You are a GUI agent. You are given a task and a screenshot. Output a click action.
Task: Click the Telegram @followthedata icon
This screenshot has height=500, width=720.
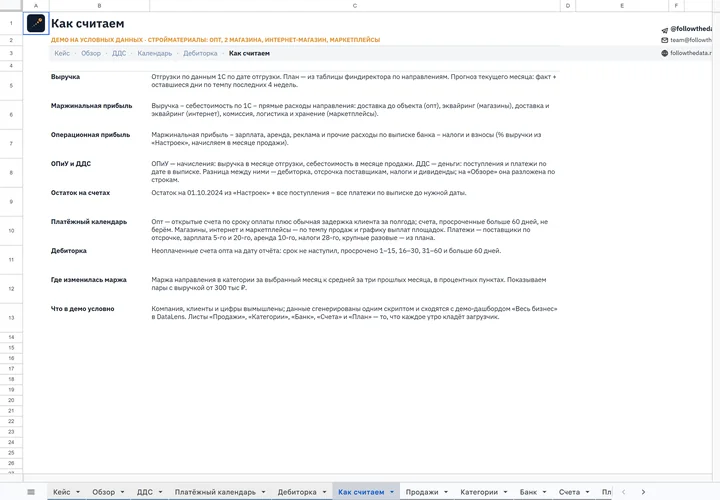coord(664,30)
